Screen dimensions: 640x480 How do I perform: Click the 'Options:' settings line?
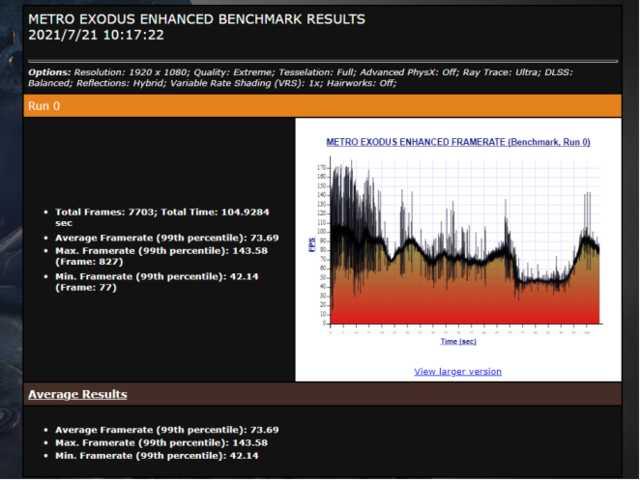click(300, 78)
